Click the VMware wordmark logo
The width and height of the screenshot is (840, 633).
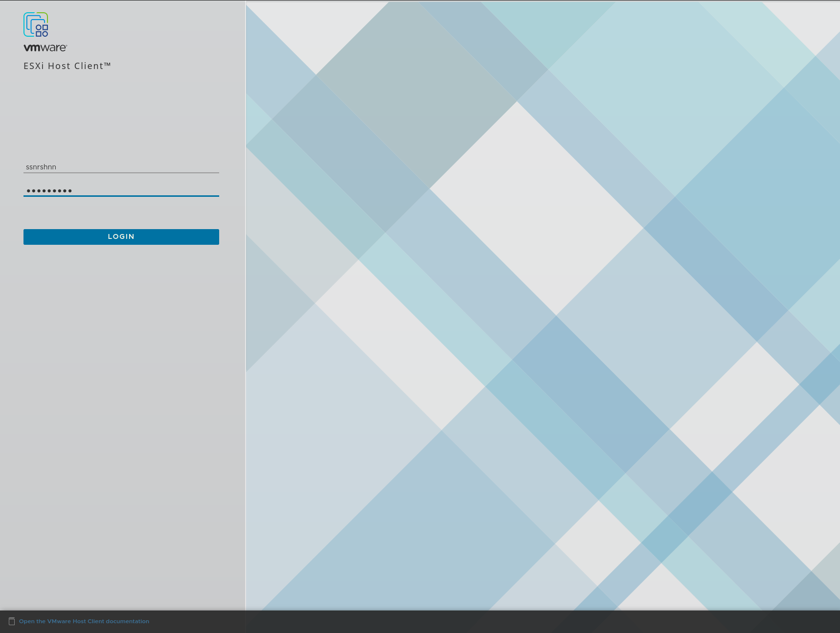pos(45,48)
